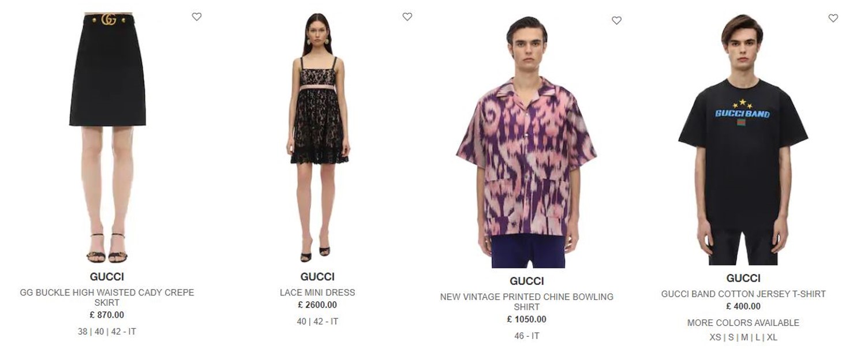The width and height of the screenshot is (868, 349).
Task: Open the black Gucci skirt product image
Action: tap(107, 138)
